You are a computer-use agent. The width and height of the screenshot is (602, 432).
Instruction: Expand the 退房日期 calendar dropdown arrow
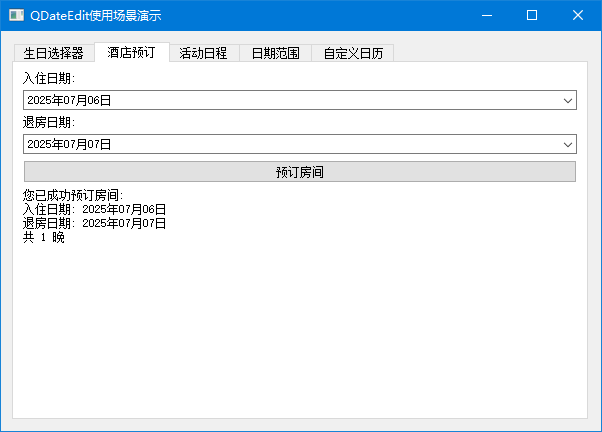tap(567, 145)
